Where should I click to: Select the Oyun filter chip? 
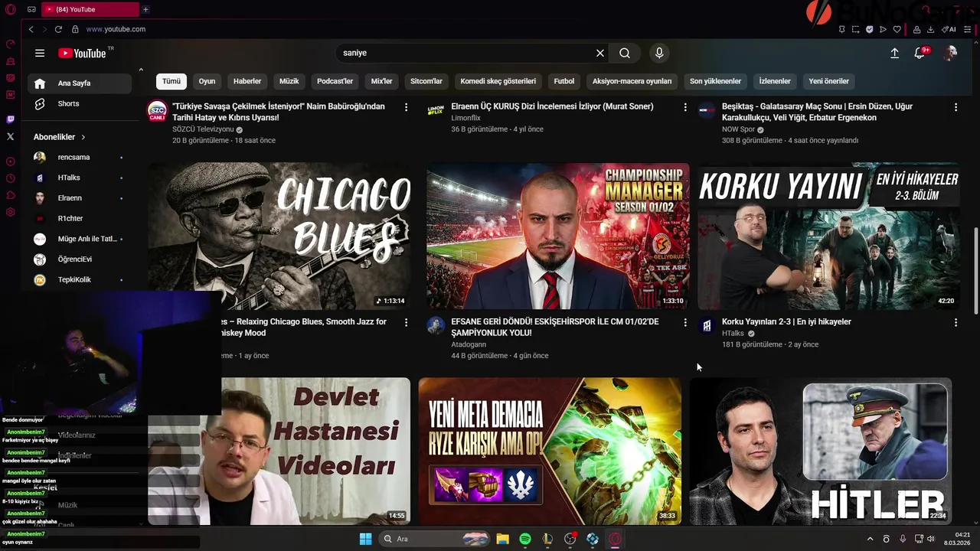tap(207, 81)
